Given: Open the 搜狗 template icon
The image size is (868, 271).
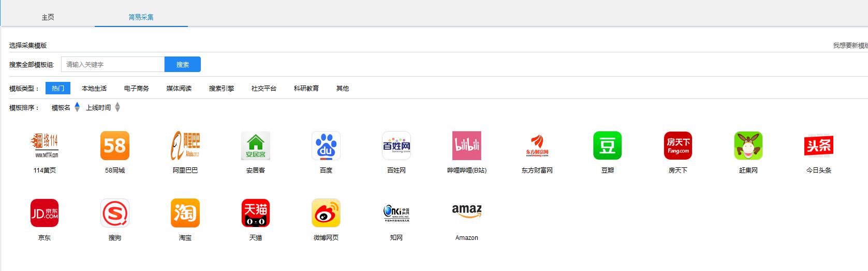Looking at the screenshot, I should coord(115,213).
